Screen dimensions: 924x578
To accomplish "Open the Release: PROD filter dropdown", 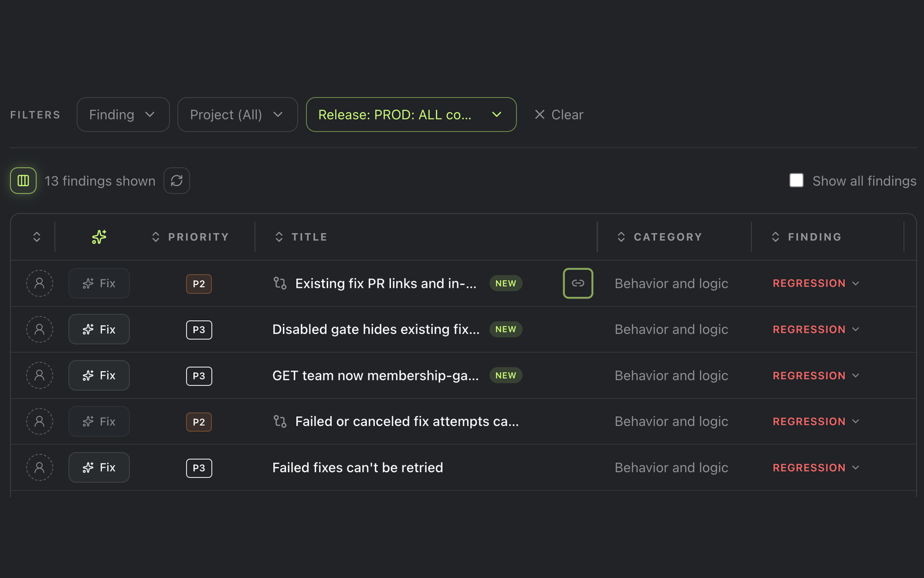I will point(411,114).
